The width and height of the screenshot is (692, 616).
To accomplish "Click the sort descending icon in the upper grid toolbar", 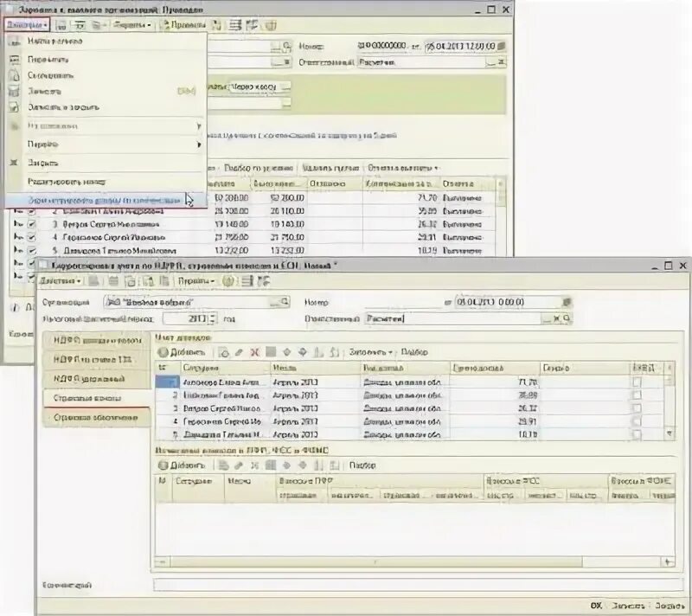I will point(335,352).
